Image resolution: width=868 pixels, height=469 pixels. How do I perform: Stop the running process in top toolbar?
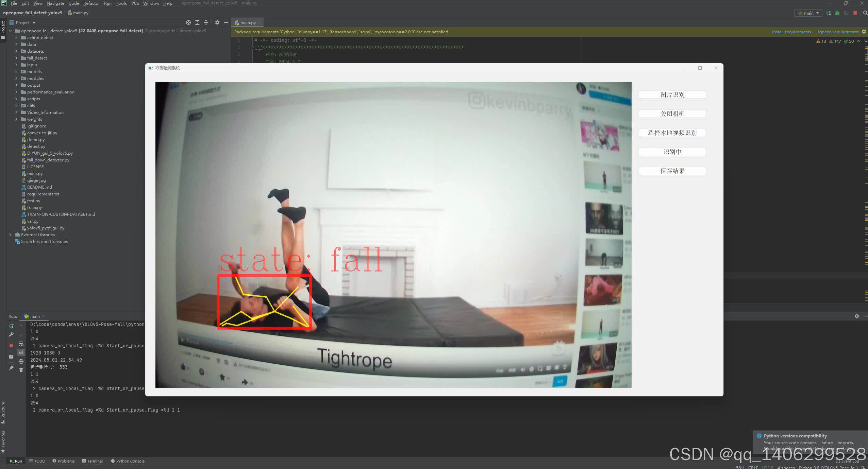(855, 13)
